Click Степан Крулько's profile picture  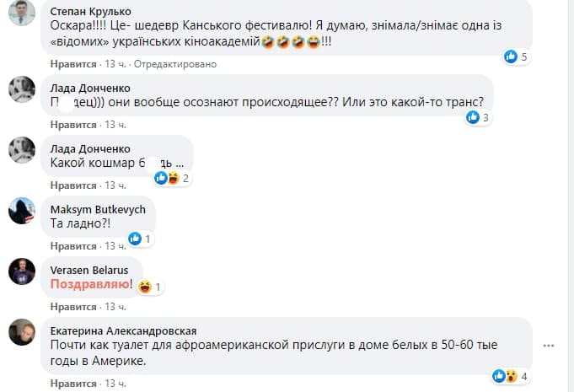click(22, 13)
